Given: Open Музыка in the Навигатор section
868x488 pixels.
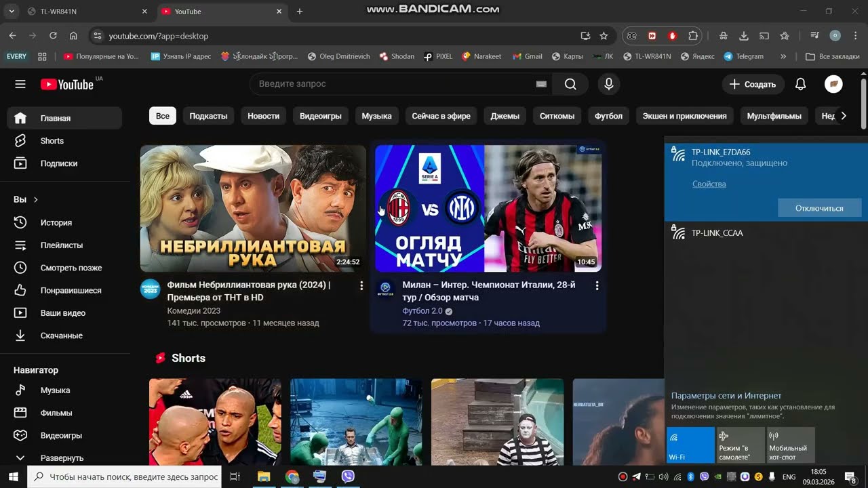Looking at the screenshot, I should [65, 390].
